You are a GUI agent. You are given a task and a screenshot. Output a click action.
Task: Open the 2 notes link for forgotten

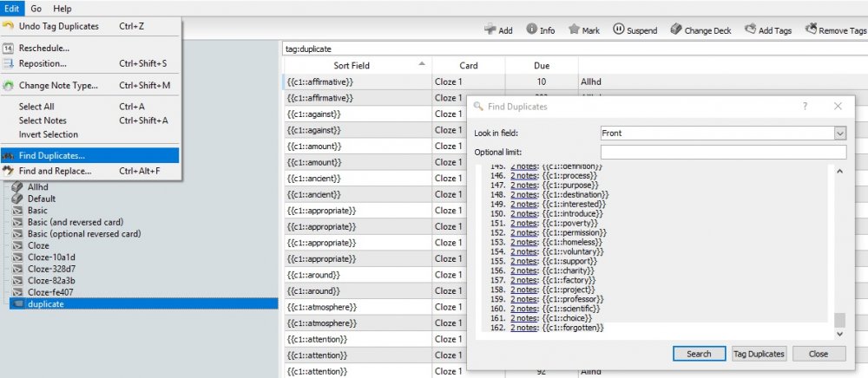pyautogui.click(x=523, y=328)
